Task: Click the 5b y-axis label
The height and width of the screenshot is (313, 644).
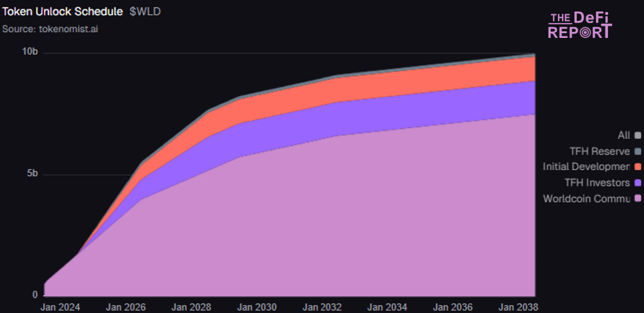Action: click(31, 174)
